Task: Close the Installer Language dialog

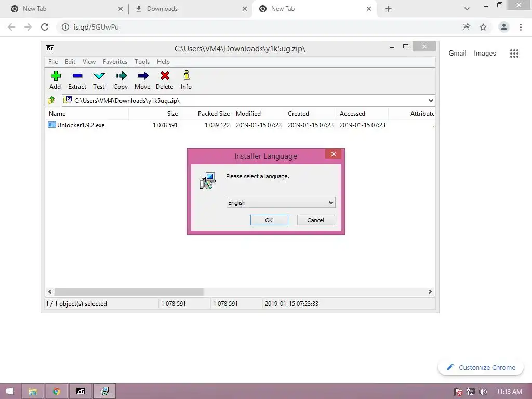Action: point(334,154)
